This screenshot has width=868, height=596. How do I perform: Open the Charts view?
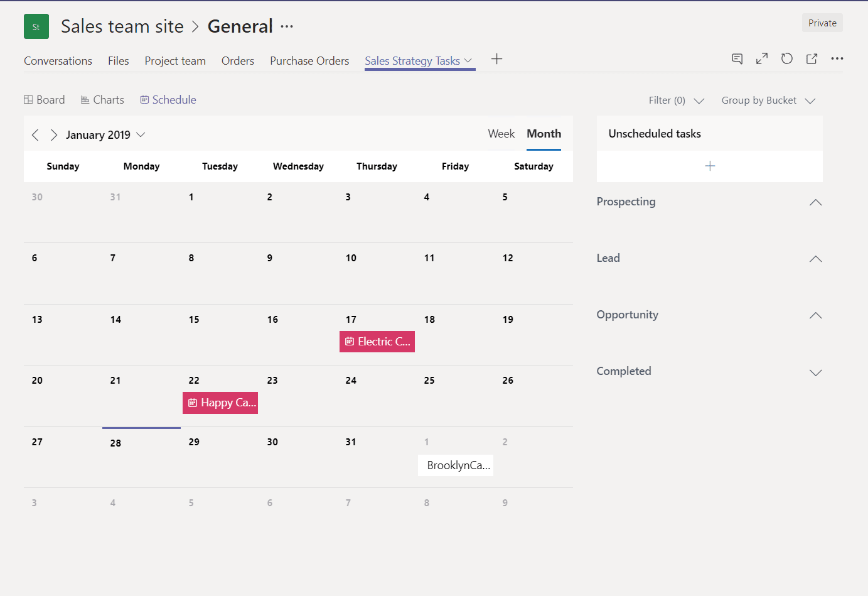102,99
